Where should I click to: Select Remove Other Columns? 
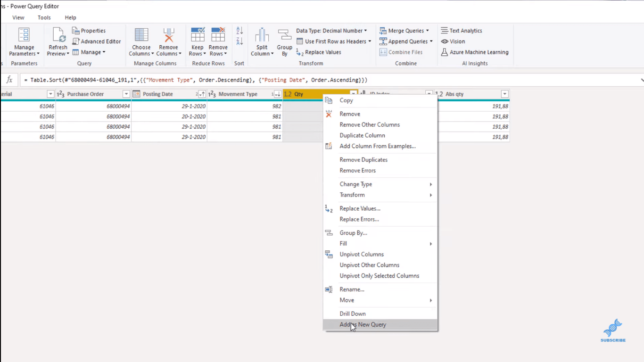point(380,125)
